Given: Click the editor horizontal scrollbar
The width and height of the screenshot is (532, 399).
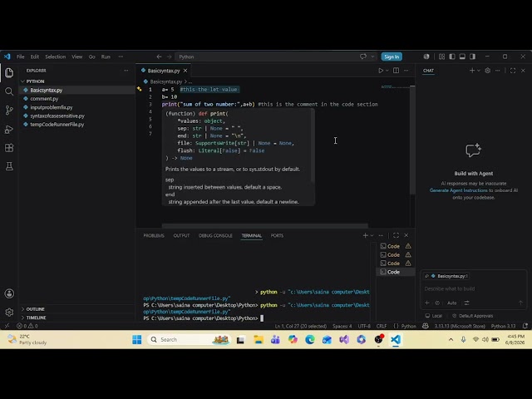Looking at the screenshot, I should click(264, 225).
